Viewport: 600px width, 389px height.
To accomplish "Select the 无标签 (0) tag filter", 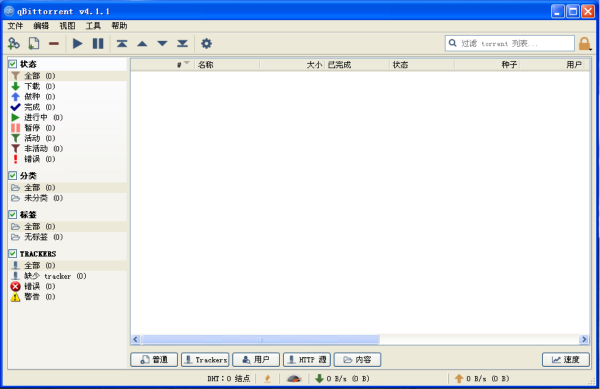I will tap(67, 237).
